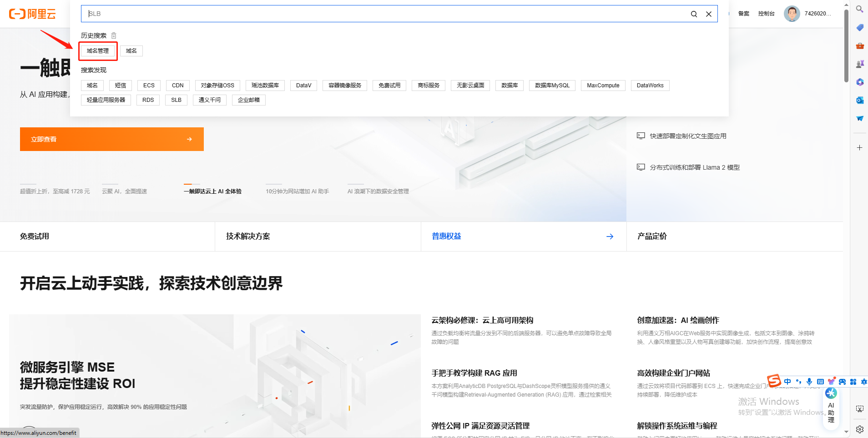Open the user avatar profile picture
Screen dimensions: 868x438
click(792, 14)
